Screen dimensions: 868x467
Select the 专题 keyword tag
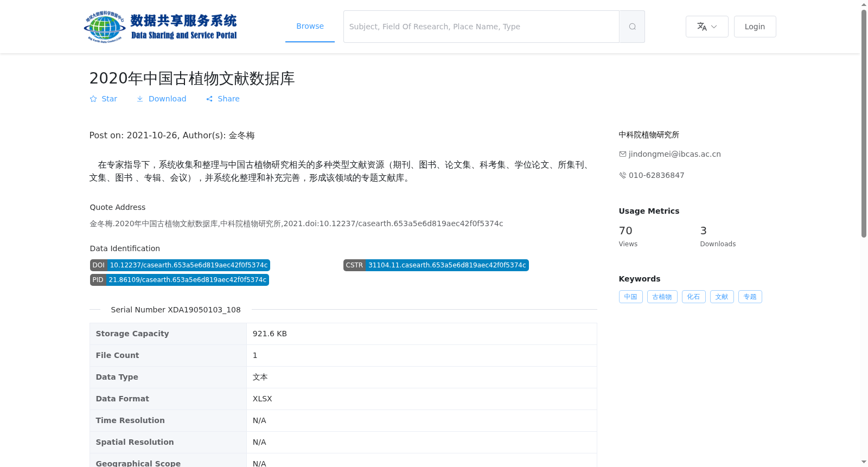(750, 297)
